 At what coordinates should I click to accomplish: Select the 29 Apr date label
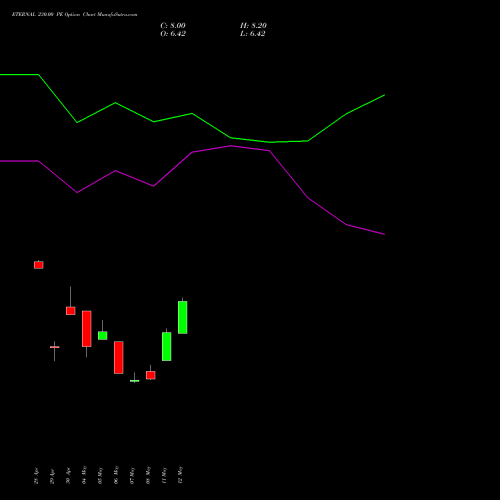coord(52,476)
